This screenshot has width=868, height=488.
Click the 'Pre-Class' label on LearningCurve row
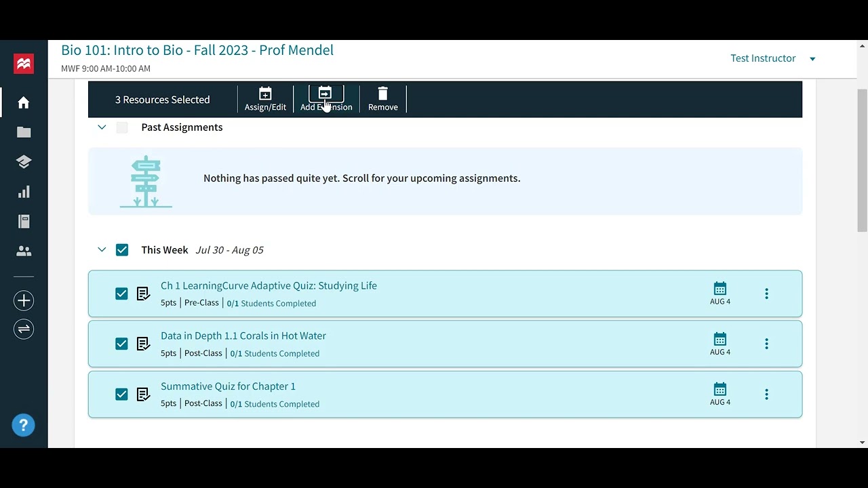(201, 303)
